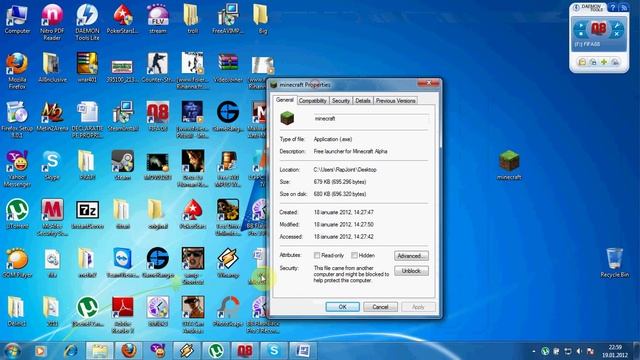This screenshot has height=360, width=640.
Task: Switch to Skype on the taskbar
Action: coord(274,351)
